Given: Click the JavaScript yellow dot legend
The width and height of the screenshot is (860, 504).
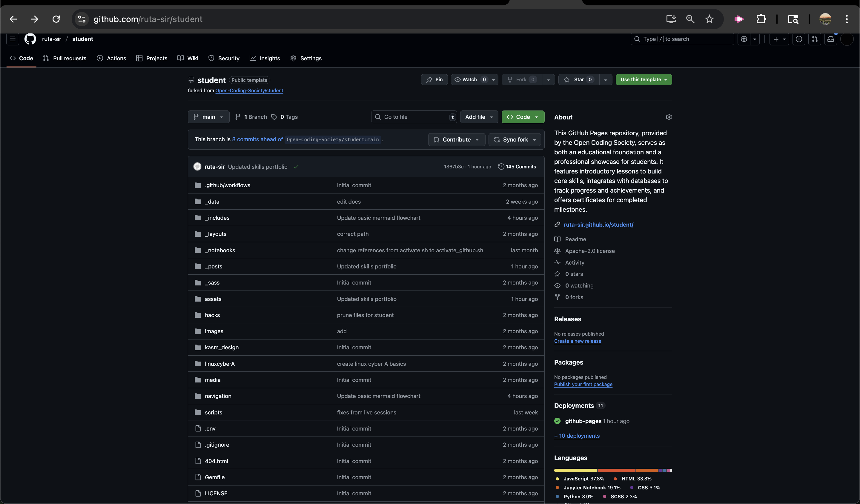Looking at the screenshot, I should (557, 479).
